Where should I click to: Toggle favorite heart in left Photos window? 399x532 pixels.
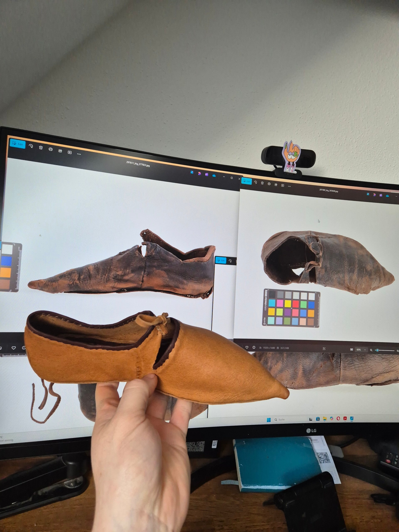tap(14, 348)
